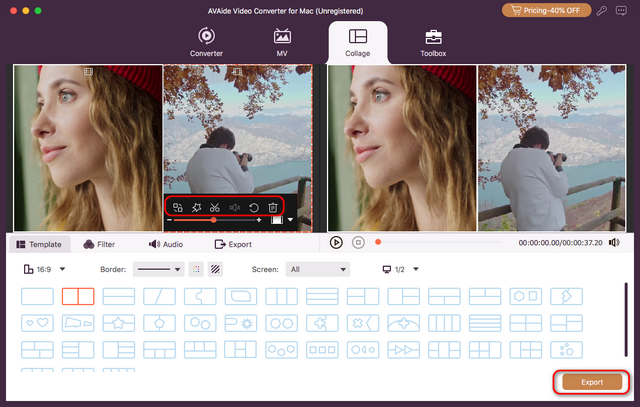Screen dimensions: 640x407
Task: Click the replace clip icon on clip toolbar
Action: pos(177,207)
